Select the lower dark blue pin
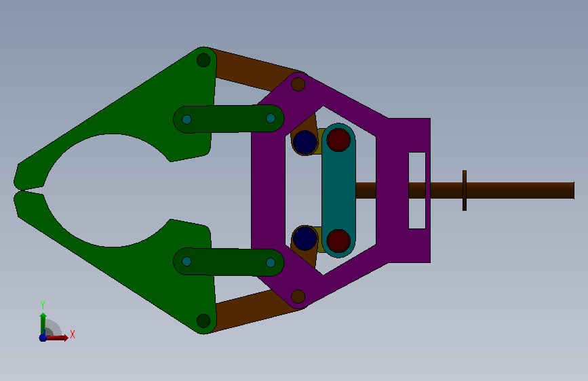This screenshot has width=588, height=381. (x=305, y=238)
